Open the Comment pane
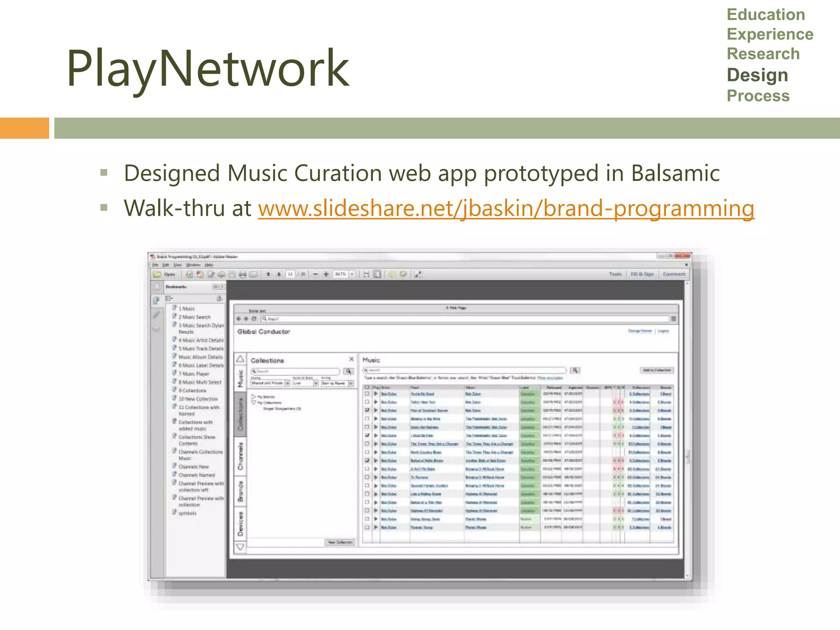Image resolution: width=840 pixels, height=630 pixels. click(674, 274)
